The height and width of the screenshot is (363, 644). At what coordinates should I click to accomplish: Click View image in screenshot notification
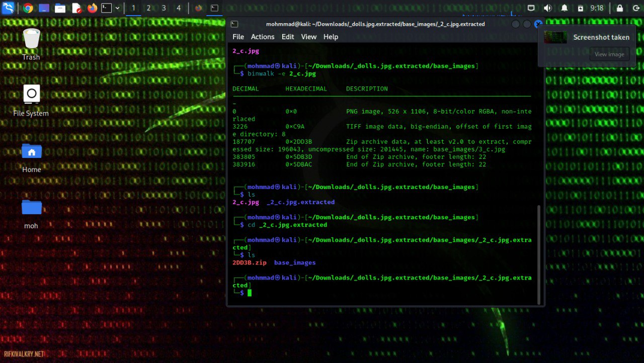click(x=609, y=54)
